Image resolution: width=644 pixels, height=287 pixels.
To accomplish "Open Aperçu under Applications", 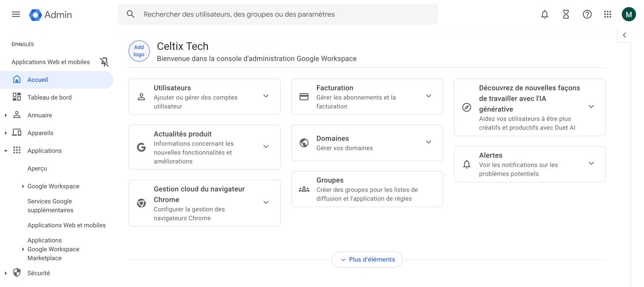I will pos(37,169).
